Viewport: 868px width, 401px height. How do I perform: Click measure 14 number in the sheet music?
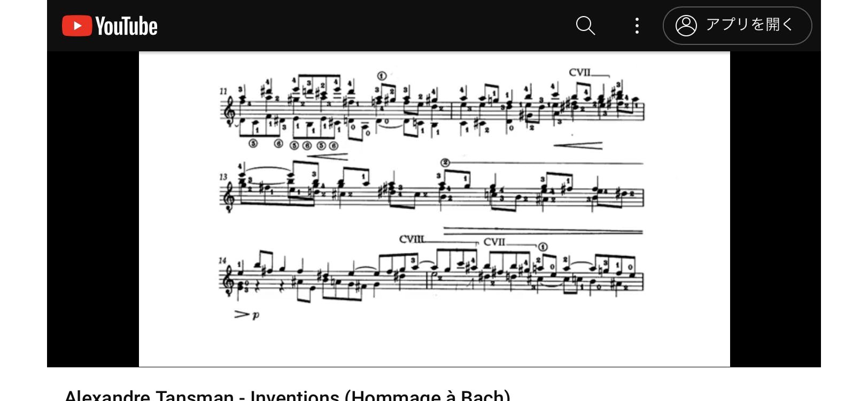pos(223,261)
